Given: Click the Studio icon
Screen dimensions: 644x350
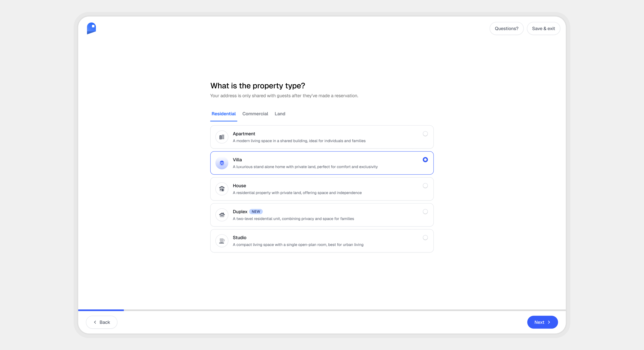Looking at the screenshot, I should [x=222, y=241].
